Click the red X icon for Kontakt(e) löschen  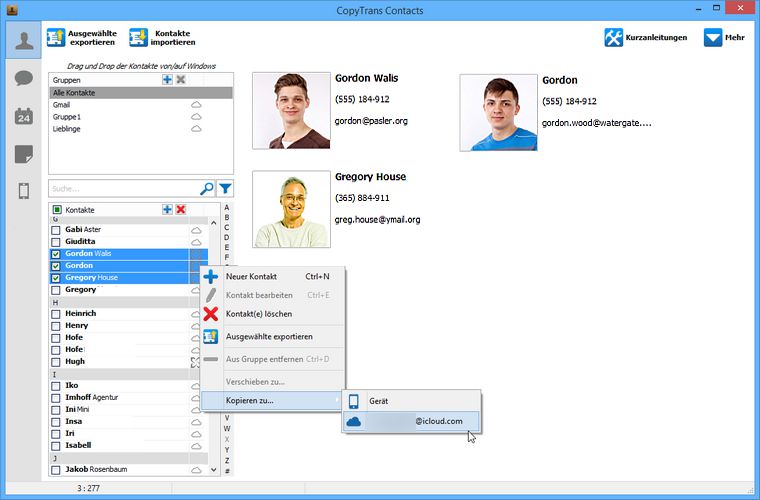click(x=211, y=314)
